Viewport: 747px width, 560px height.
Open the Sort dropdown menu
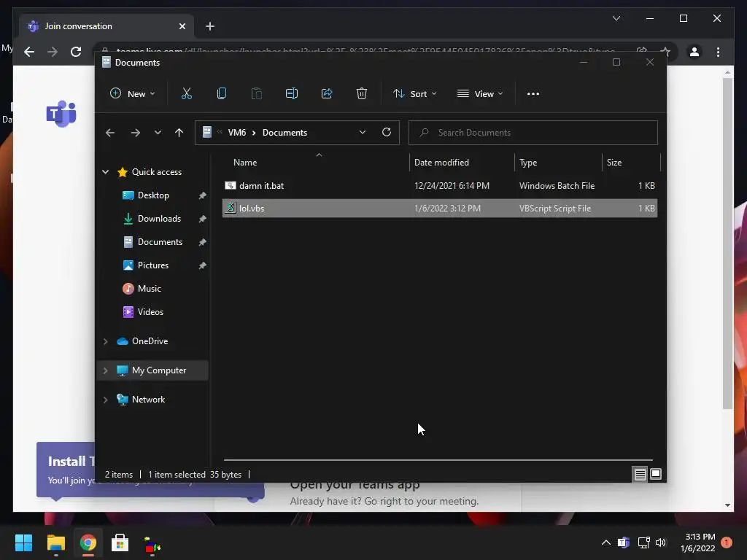(414, 94)
